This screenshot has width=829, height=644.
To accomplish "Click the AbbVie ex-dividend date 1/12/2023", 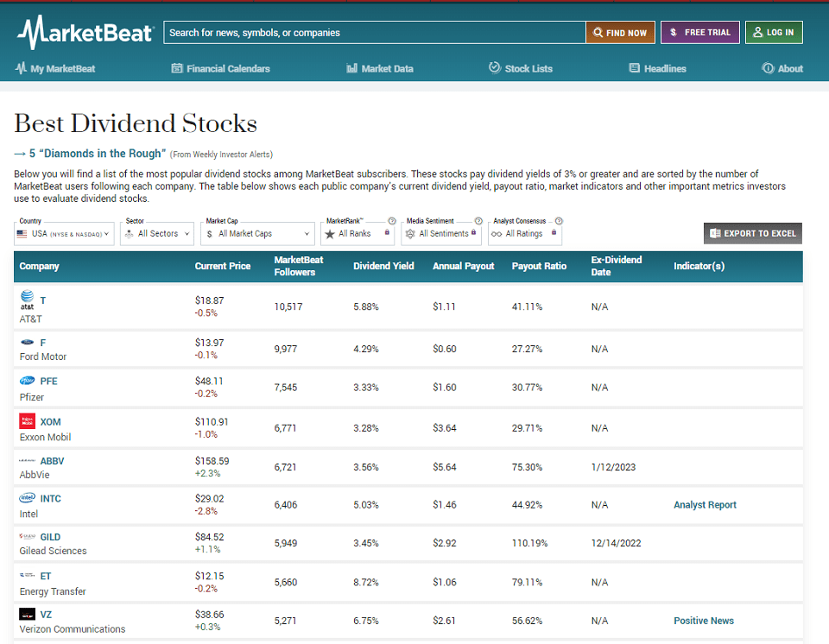I will point(613,467).
